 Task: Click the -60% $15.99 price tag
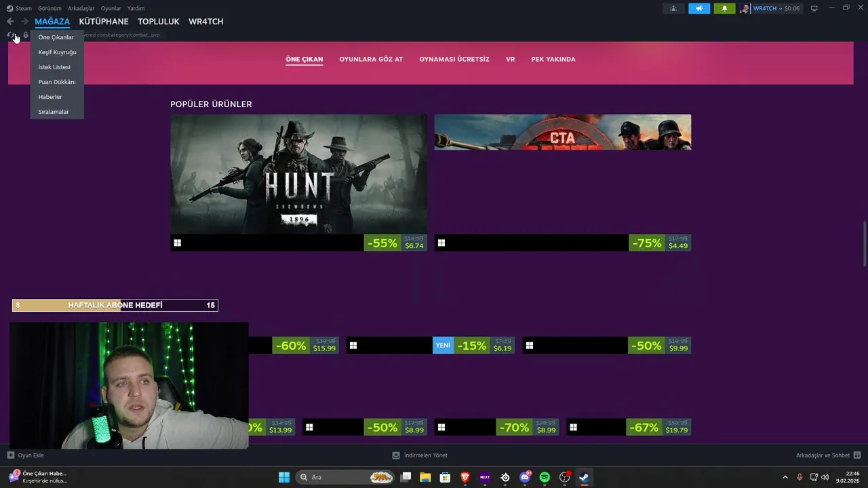point(305,346)
